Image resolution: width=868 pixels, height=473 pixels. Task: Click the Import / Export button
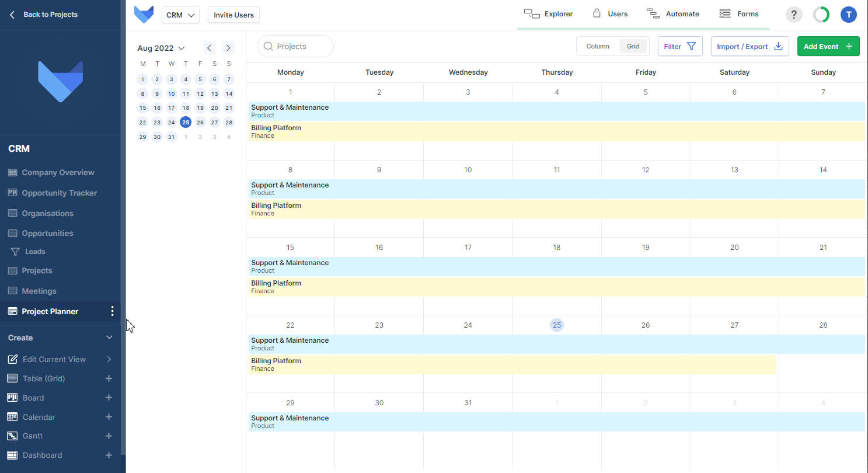point(750,46)
